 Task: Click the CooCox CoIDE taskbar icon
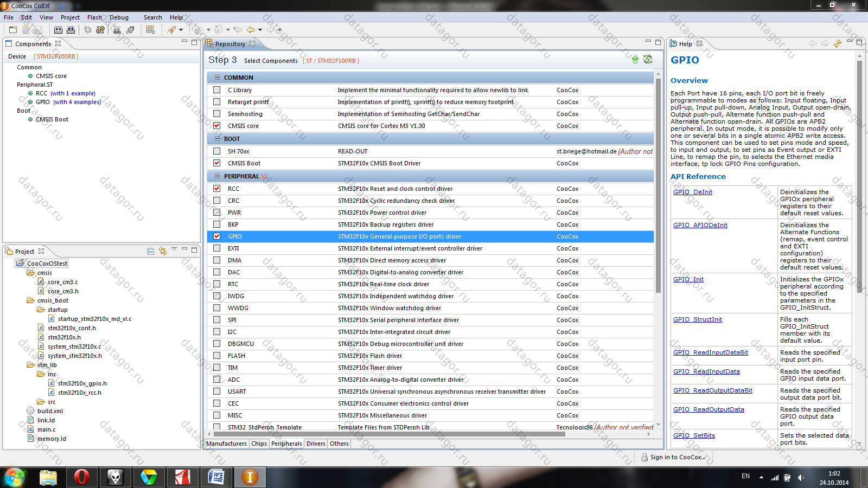(x=250, y=477)
